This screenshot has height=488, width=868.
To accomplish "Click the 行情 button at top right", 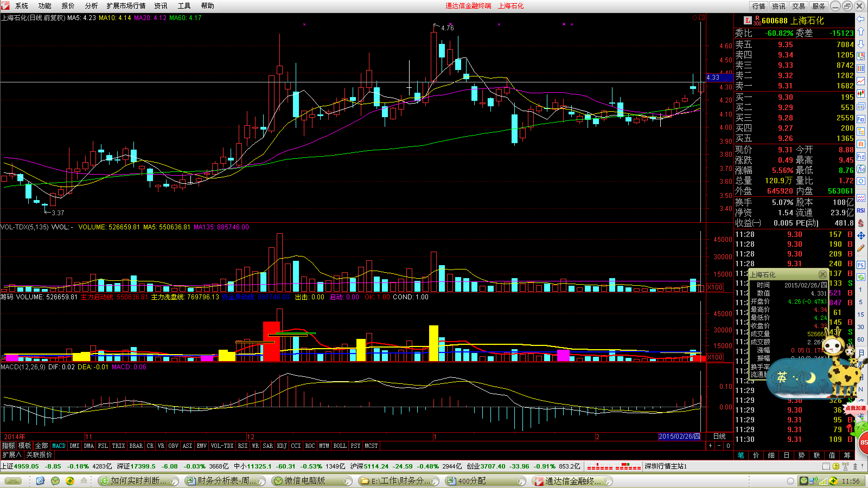I will pyautogui.click(x=759, y=6).
